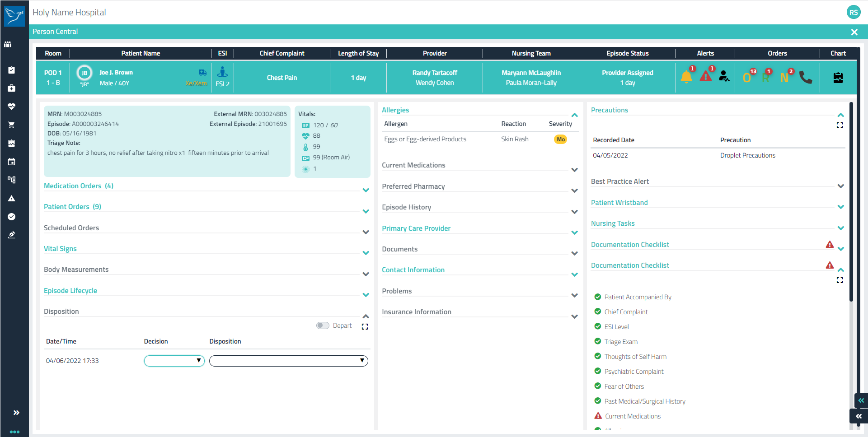This screenshot has height=437, width=868.
Task: Open the N orders indicator with 2 badge
Action: coord(785,77)
